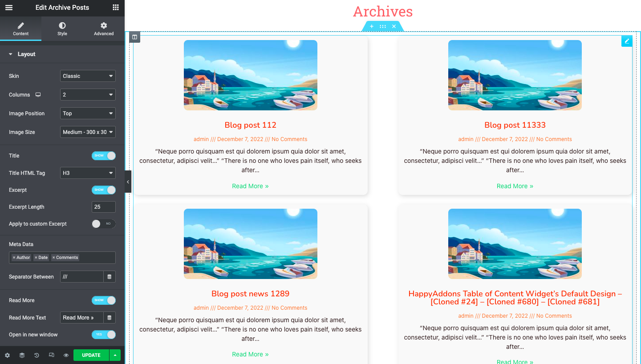The height and width of the screenshot is (364, 641).
Task: Click the Preview Changes eye icon
Action: pyautogui.click(x=66, y=355)
